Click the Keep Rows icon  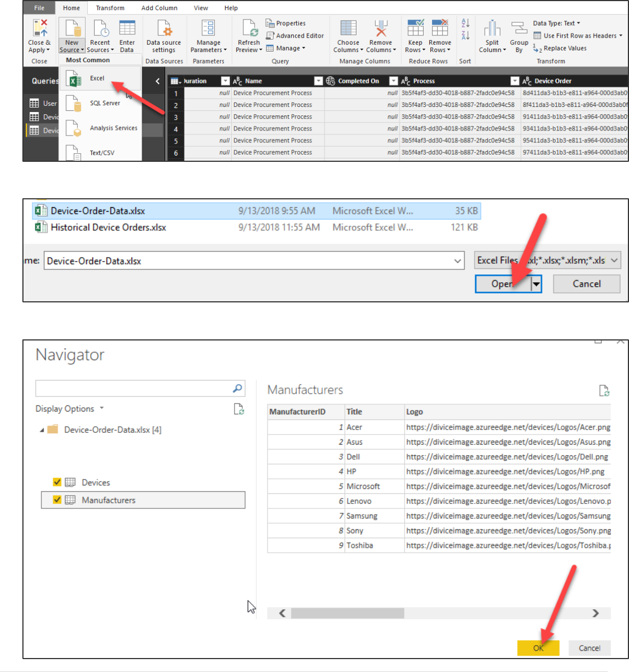pyautogui.click(x=415, y=27)
